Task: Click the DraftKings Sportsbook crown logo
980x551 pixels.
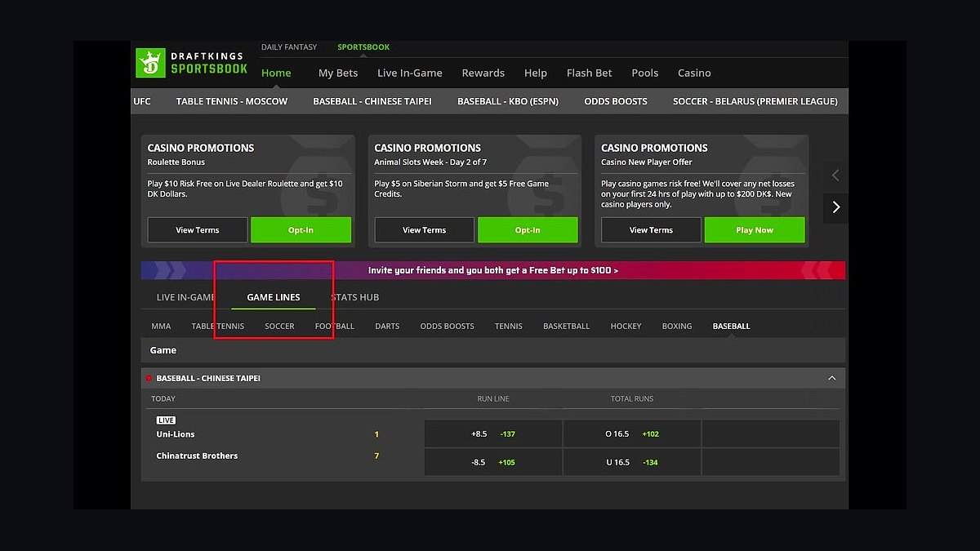Action: (x=150, y=63)
